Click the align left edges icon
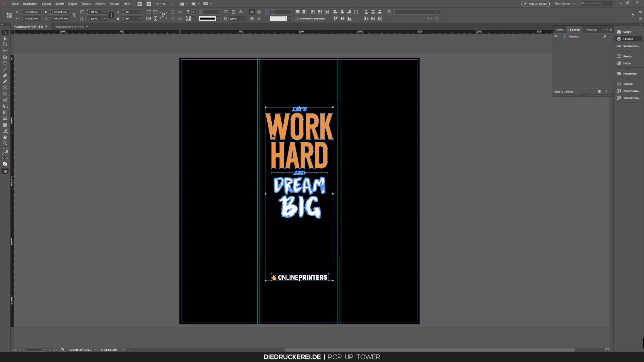 click(335, 12)
